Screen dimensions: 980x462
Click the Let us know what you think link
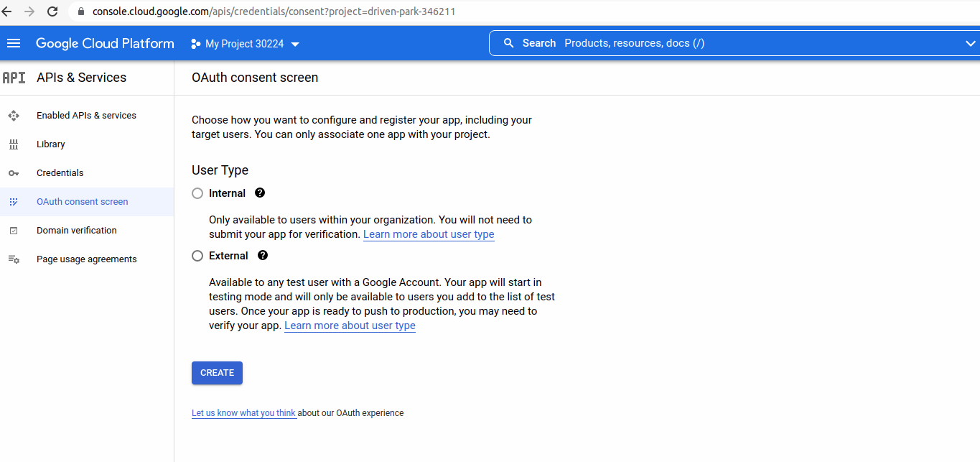[x=243, y=413]
